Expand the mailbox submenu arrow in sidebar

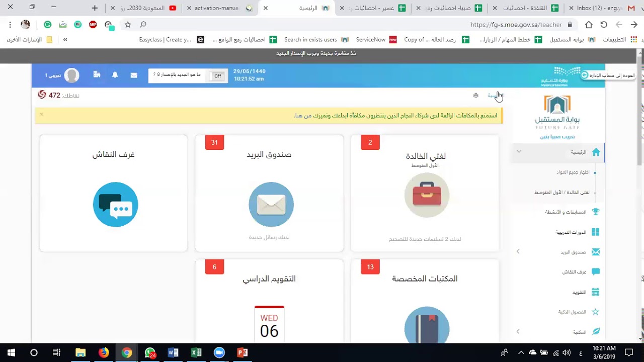point(518,251)
